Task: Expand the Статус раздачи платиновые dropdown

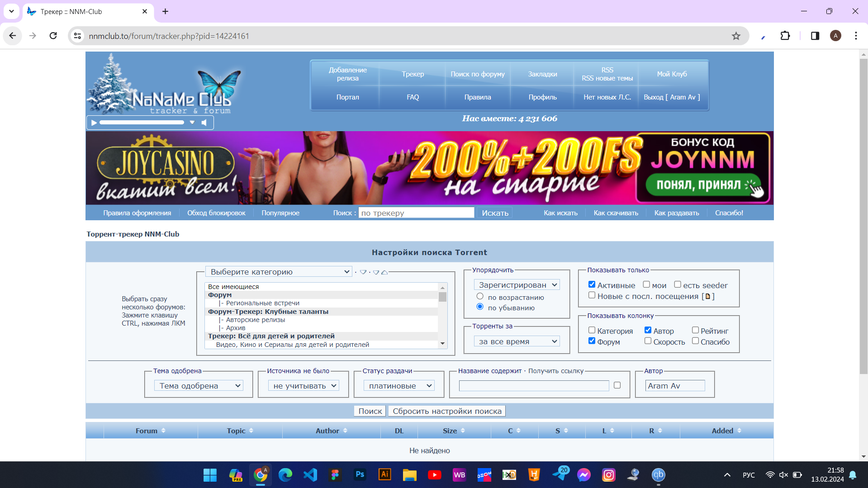Action: click(399, 386)
